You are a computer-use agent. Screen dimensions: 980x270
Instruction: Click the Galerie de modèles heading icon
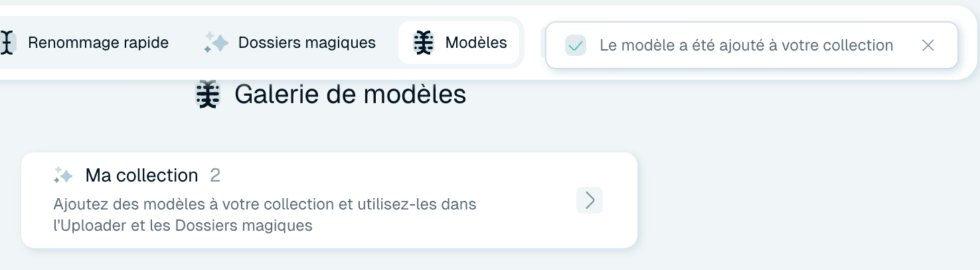(208, 94)
